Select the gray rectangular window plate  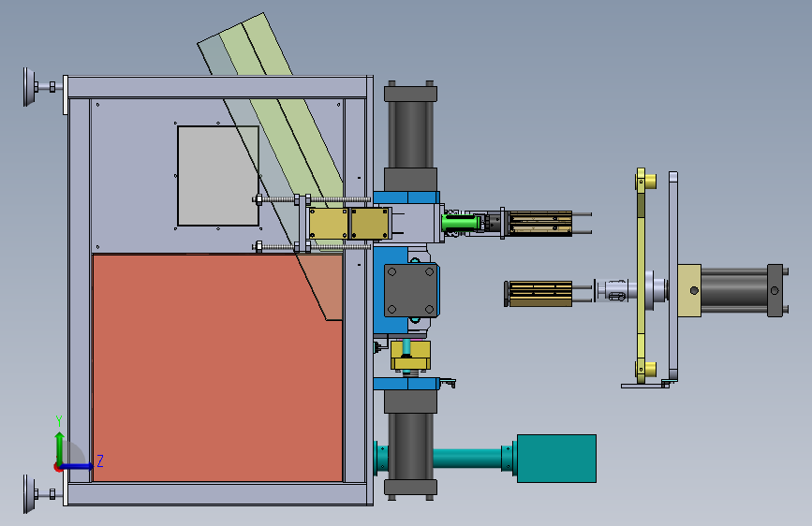218,176
